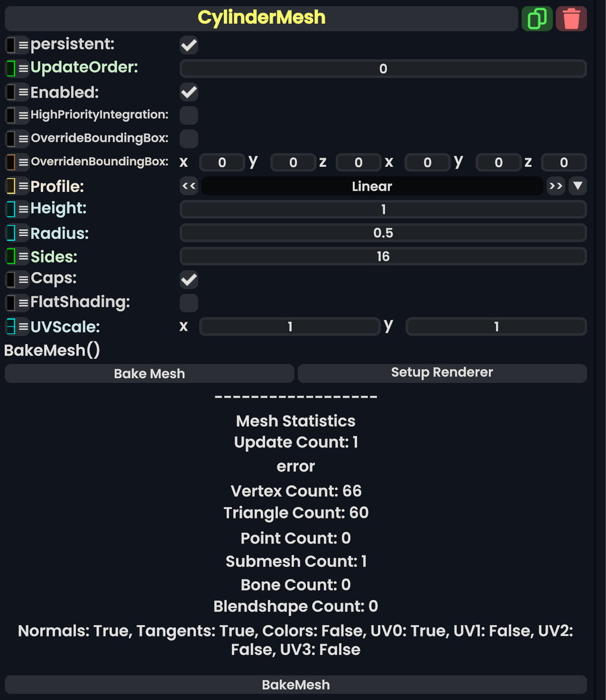The height and width of the screenshot is (700, 606).
Task: Open the Profile dropdown triangle
Action: [577, 186]
